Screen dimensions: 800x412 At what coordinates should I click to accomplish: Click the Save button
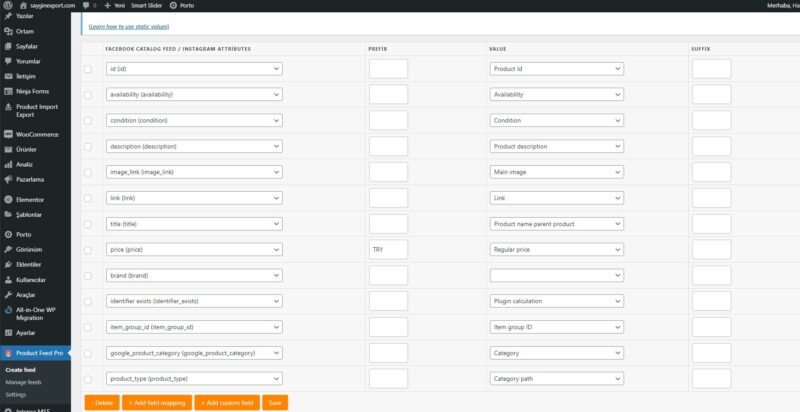click(274, 402)
